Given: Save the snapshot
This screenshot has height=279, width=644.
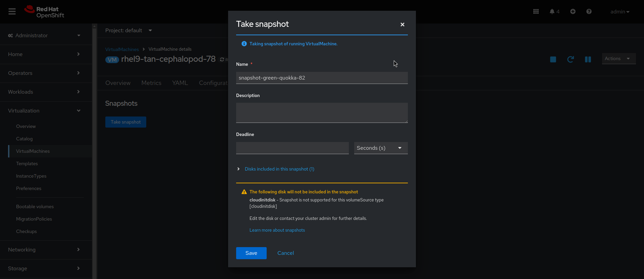Looking at the screenshot, I should tap(251, 253).
